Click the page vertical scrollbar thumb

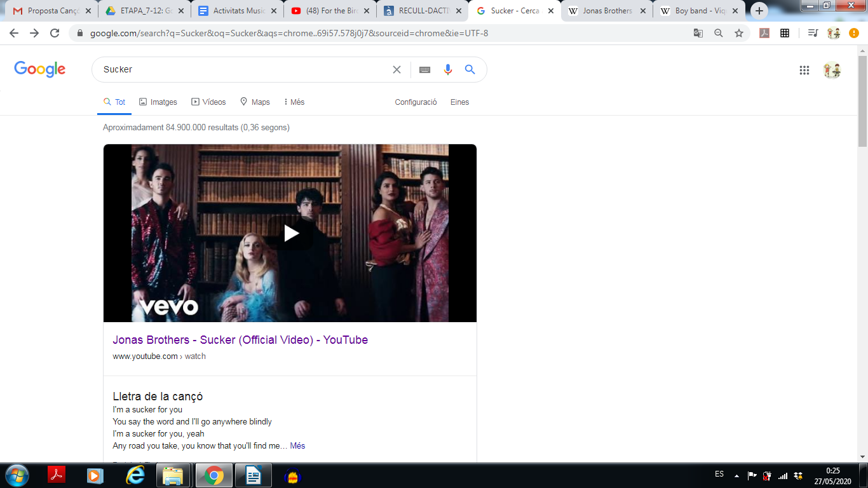pyautogui.click(x=863, y=102)
